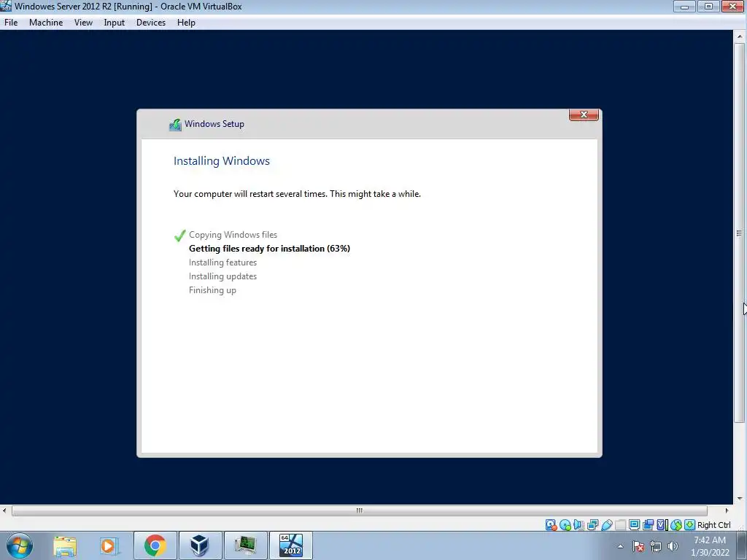Viewport: 747px width, 560px height.
Task: Click the mouse integration status icon
Action: 676,525
